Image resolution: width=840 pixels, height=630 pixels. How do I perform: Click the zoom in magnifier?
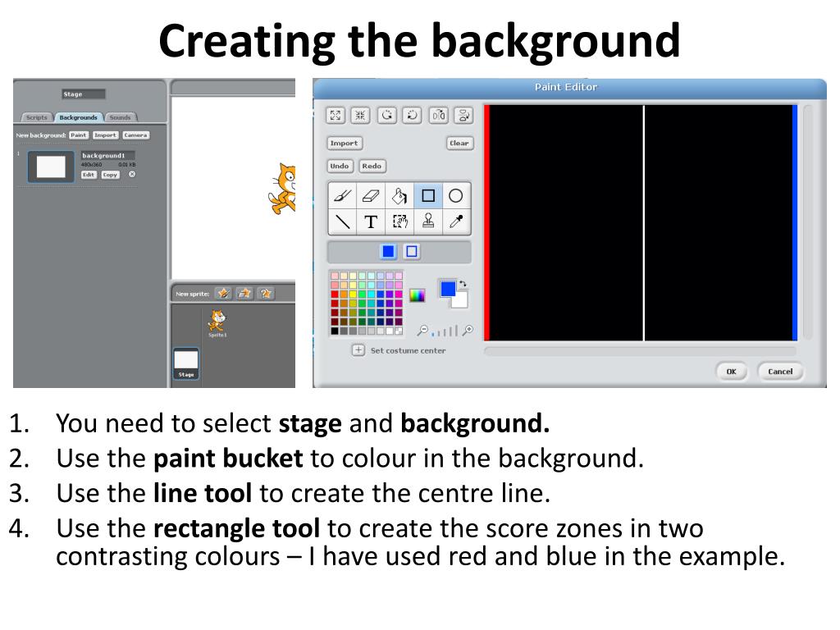coord(468,331)
